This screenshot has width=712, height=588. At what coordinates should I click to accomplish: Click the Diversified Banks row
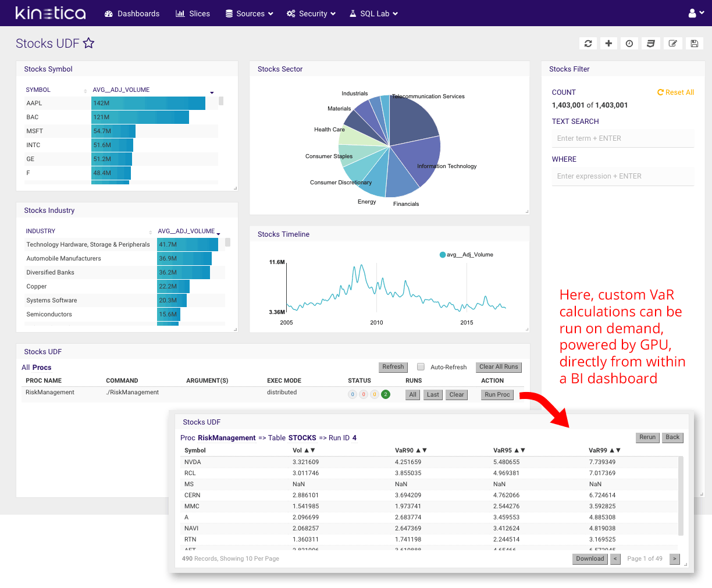(124, 272)
